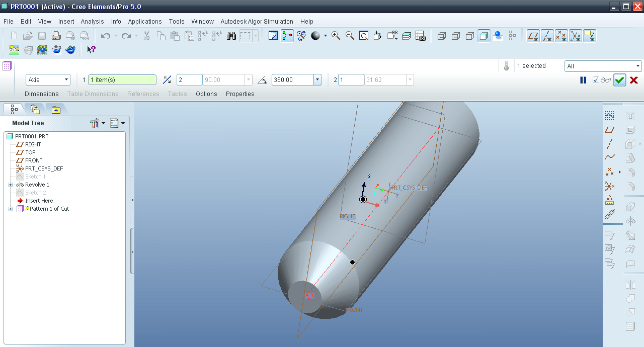Image resolution: width=644 pixels, height=347 pixels.
Task: Toggle annotation element display
Action: coord(590,36)
